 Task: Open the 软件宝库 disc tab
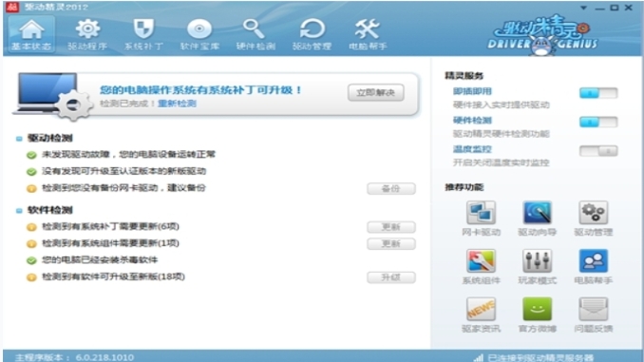[199, 34]
